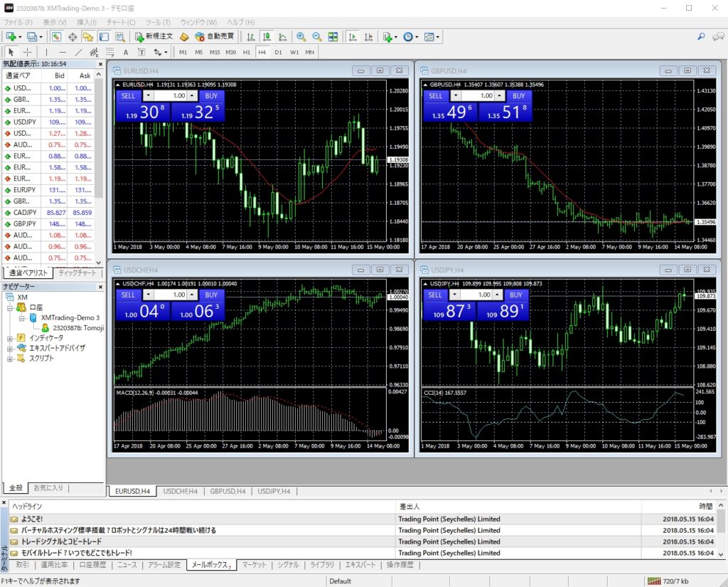Click BUY on the EURUSD chart
The width and height of the screenshot is (728, 587).
tap(211, 96)
